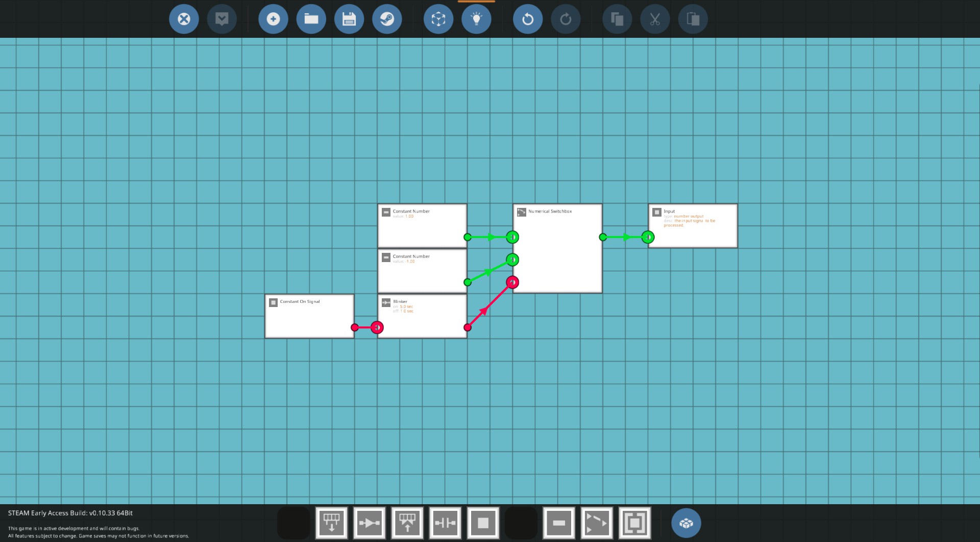Open the Steam Workshop button
Image resolution: width=980 pixels, height=542 pixels.
click(x=387, y=19)
